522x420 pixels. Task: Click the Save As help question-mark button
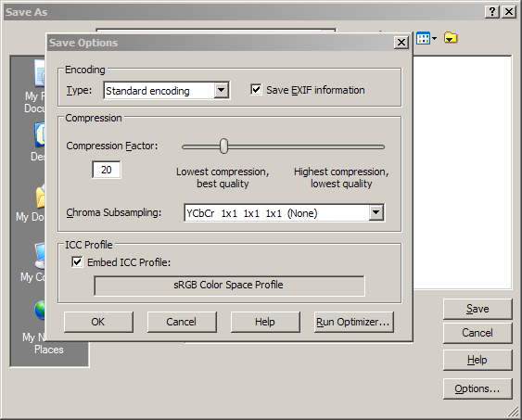[x=492, y=12]
